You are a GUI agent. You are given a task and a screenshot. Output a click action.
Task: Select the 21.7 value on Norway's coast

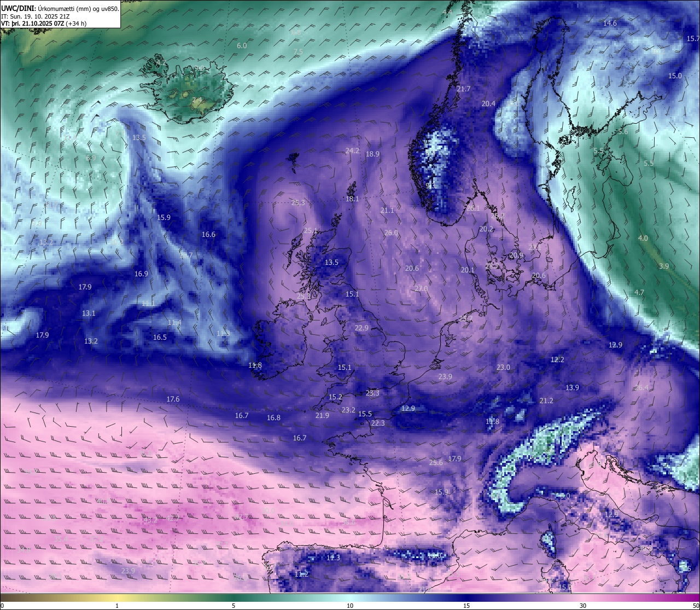(x=463, y=89)
